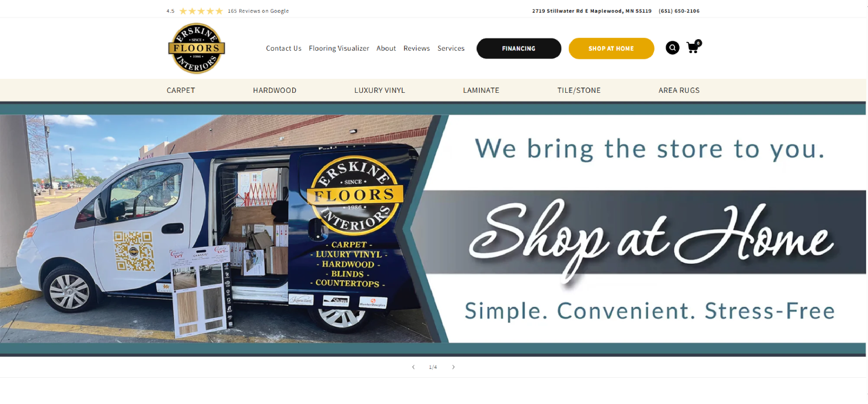Click the Shop At Home button
The image size is (868, 404).
point(611,48)
